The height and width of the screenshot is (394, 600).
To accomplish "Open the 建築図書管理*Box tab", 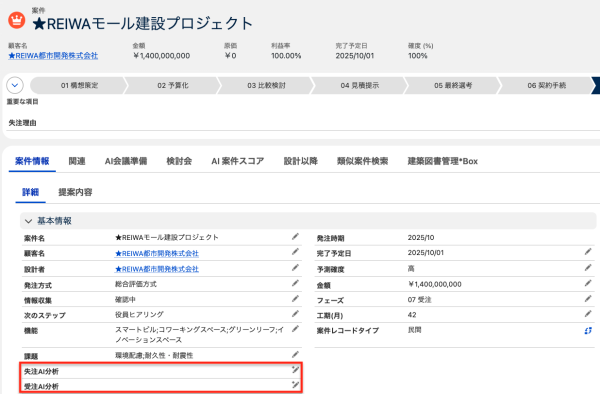I will click(443, 161).
